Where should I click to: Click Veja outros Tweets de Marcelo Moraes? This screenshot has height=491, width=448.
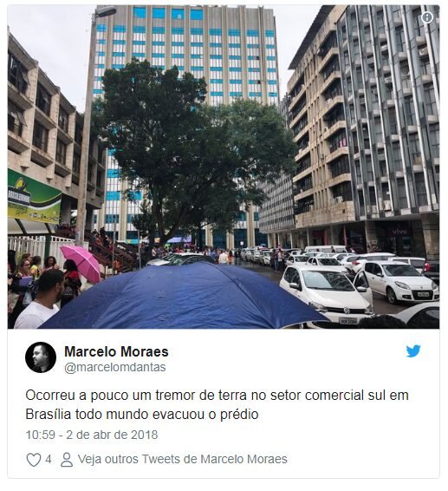[182, 460]
